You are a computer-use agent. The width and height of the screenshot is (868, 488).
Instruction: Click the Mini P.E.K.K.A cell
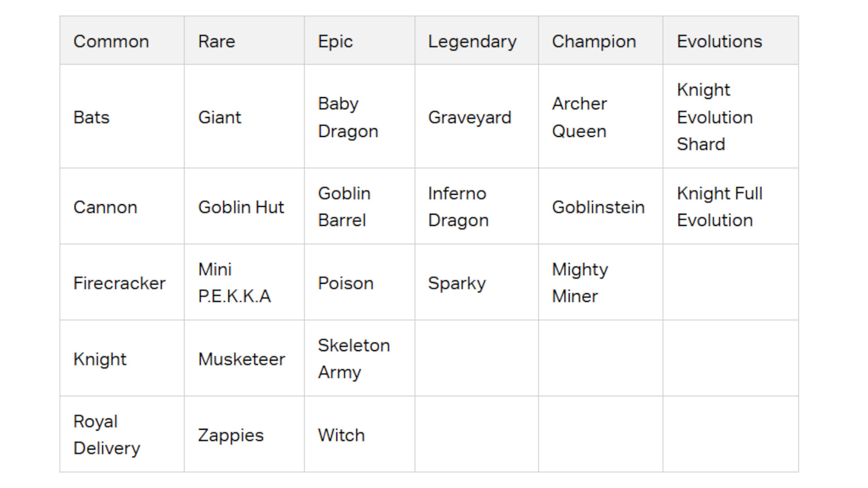[234, 283]
